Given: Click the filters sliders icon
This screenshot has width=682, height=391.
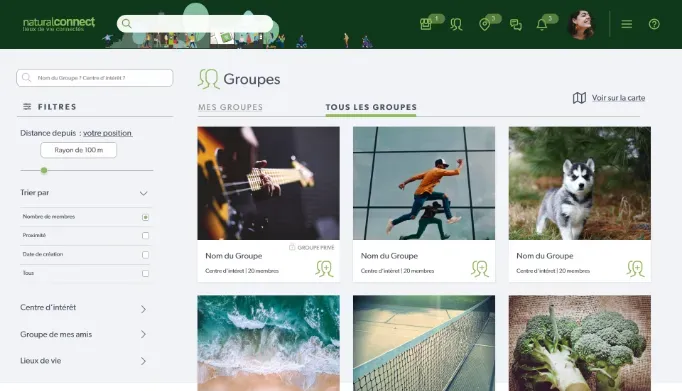Looking at the screenshot, I should coord(27,107).
